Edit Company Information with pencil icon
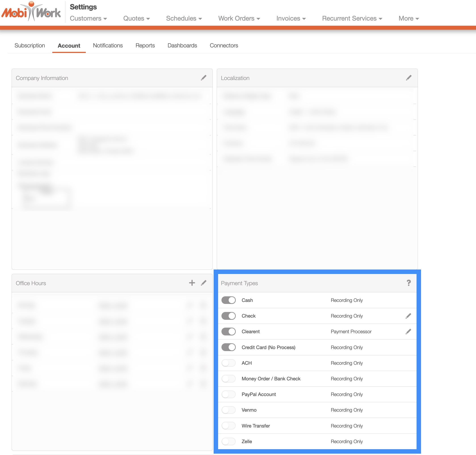The width and height of the screenshot is (476, 455). coord(203,78)
